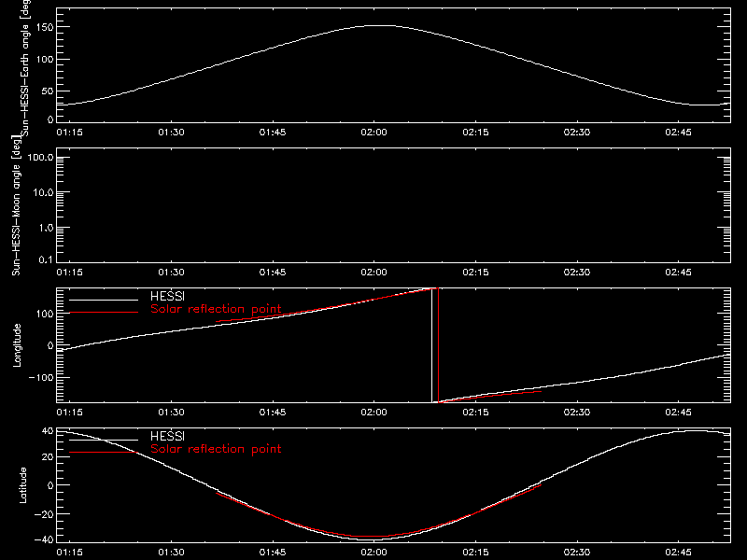Click the Sun-HESSI-Earth angle axis title
Screen dimensions: 747x560
coord(26,68)
